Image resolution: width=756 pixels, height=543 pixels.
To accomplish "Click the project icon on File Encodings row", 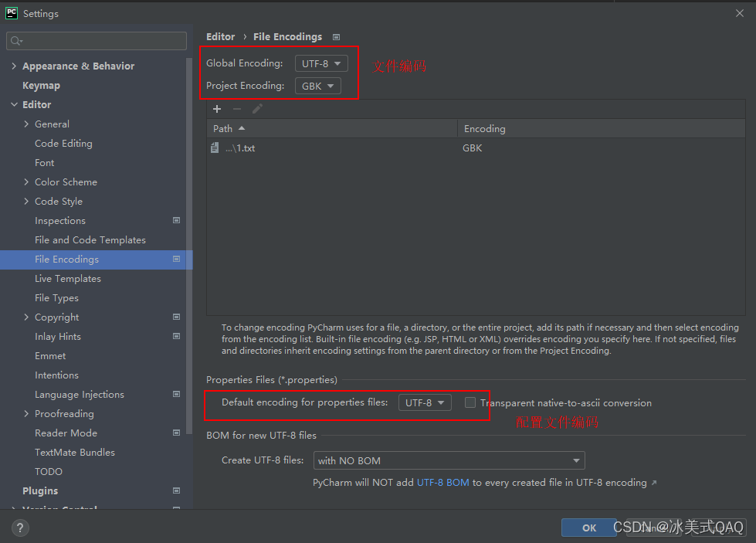I will [x=177, y=259].
